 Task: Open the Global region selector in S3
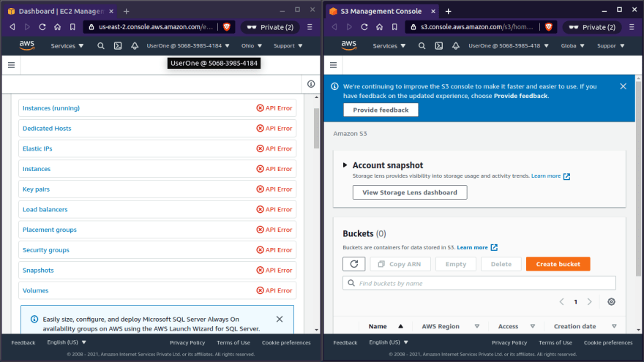pos(572,46)
